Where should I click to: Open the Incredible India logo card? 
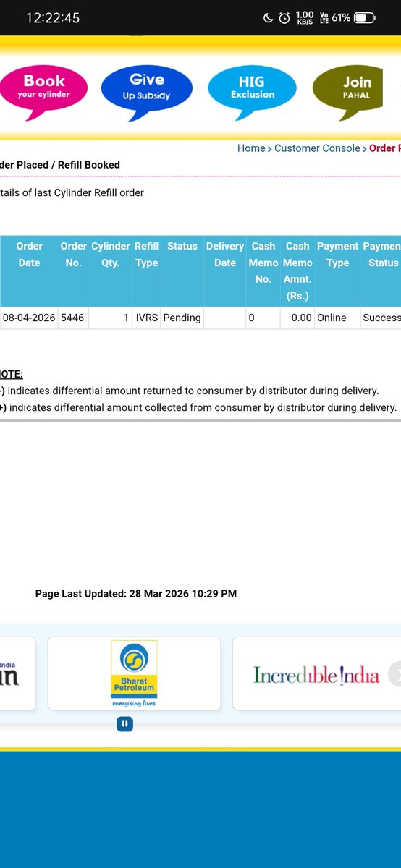click(x=316, y=674)
